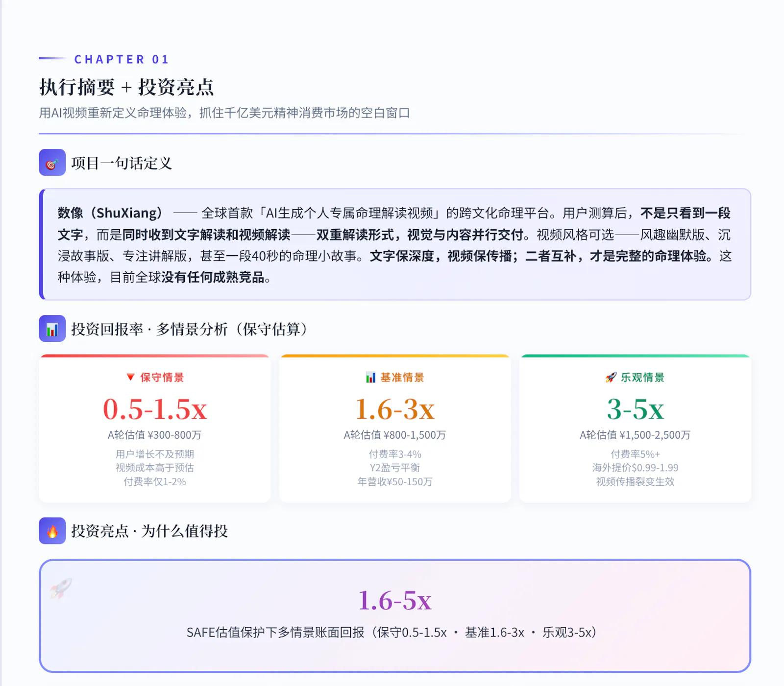
Task: Click the orange 1.6-3x figure
Action: (x=395, y=409)
